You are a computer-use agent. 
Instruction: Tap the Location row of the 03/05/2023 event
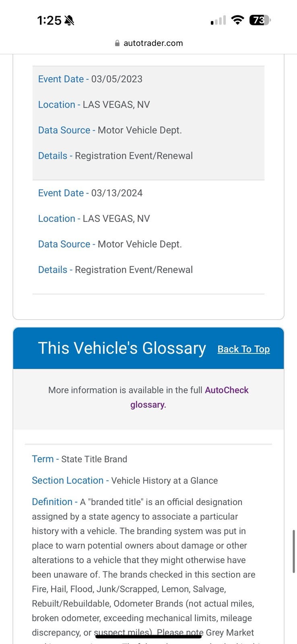[x=94, y=105]
